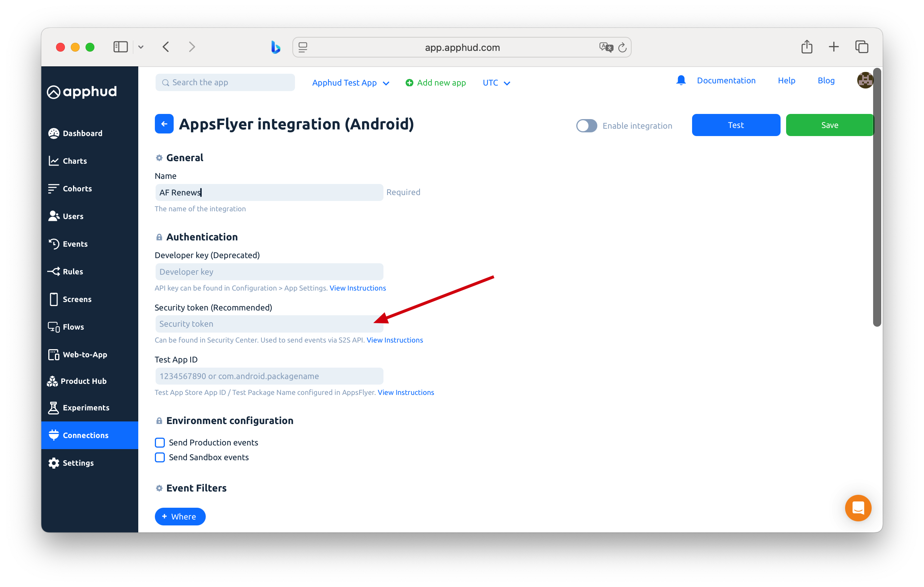Image resolution: width=924 pixels, height=587 pixels.
Task: Open the Blog link
Action: coord(826,80)
